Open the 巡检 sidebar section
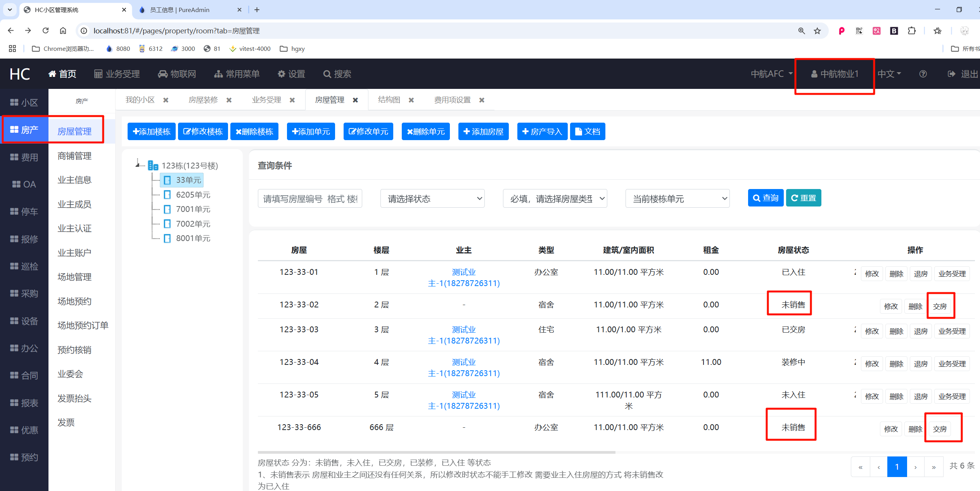The image size is (980, 491). 24,266
